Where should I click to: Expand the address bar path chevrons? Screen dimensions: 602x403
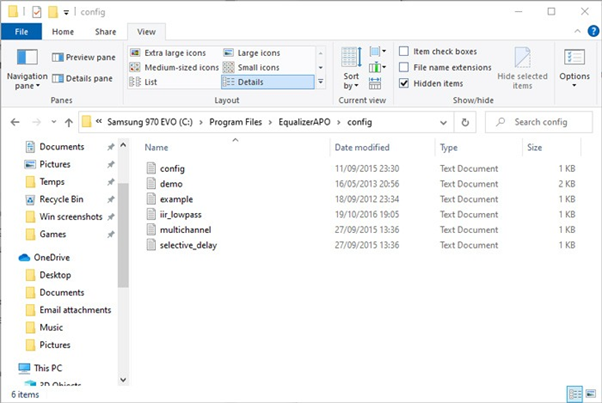click(x=99, y=122)
